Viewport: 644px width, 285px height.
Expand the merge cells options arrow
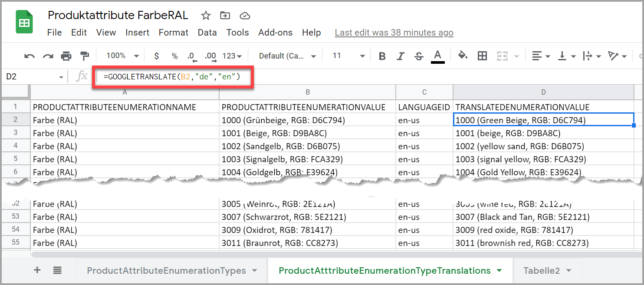[x=516, y=56]
